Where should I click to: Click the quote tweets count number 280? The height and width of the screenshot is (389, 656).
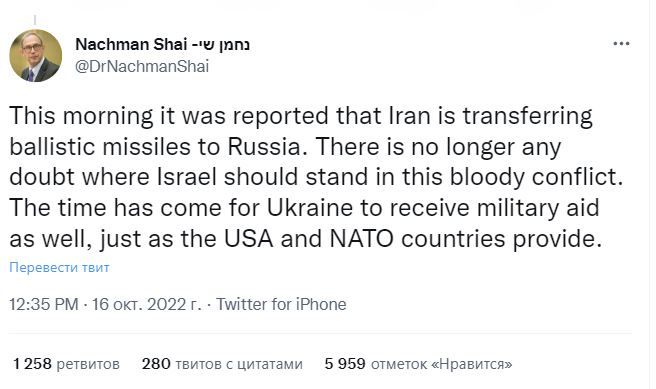tap(156, 364)
